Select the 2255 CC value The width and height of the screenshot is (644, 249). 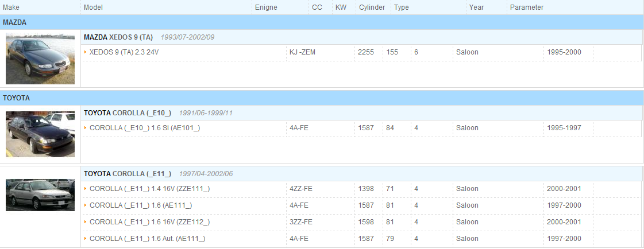pyautogui.click(x=366, y=52)
